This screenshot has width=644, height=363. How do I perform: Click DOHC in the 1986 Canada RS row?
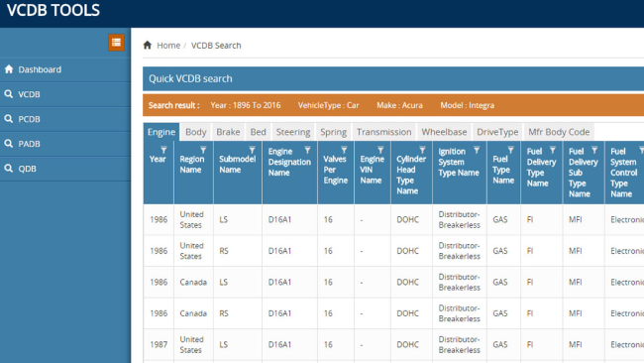pos(407,313)
